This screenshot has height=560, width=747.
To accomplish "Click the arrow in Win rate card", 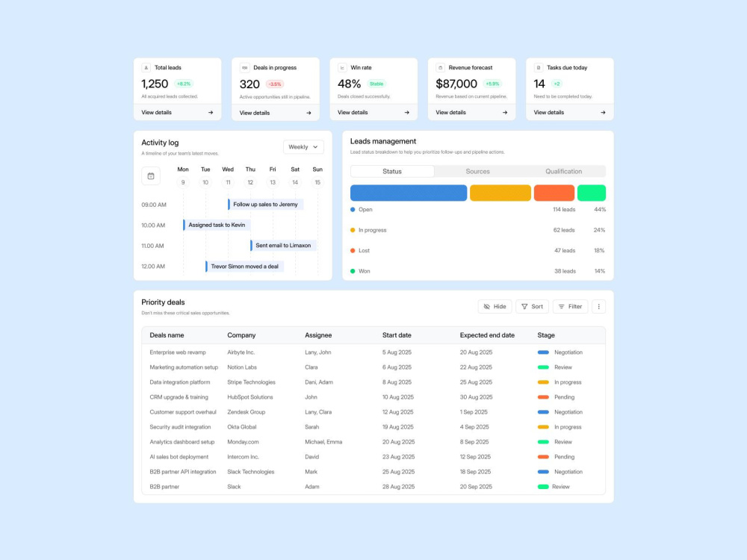I will [407, 113].
